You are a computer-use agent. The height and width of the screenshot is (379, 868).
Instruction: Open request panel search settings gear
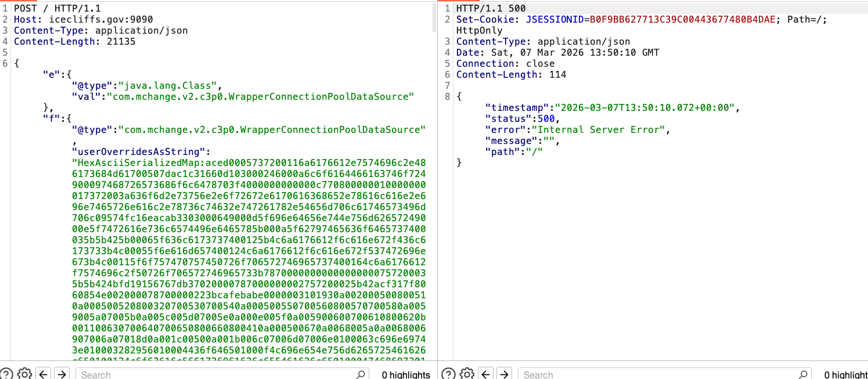(24, 374)
